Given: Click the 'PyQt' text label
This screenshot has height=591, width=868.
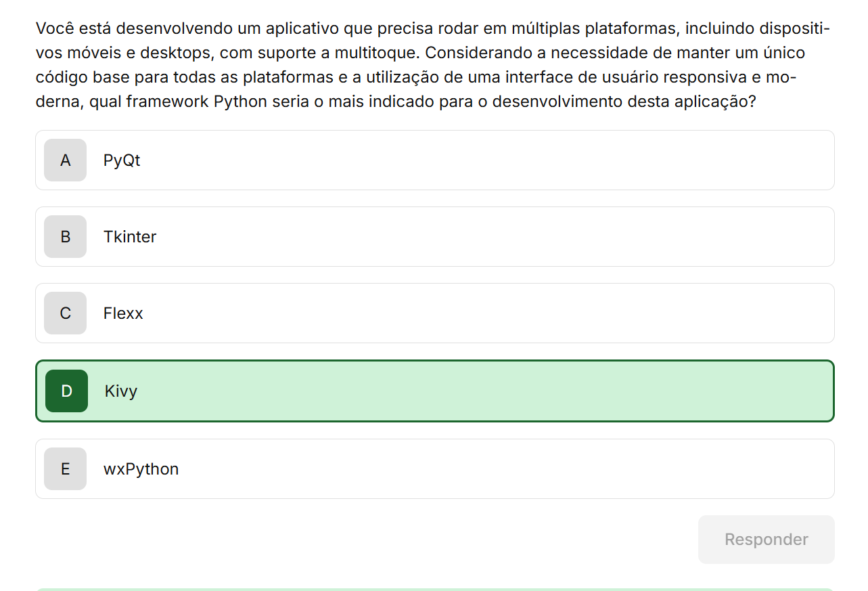Looking at the screenshot, I should click(122, 160).
